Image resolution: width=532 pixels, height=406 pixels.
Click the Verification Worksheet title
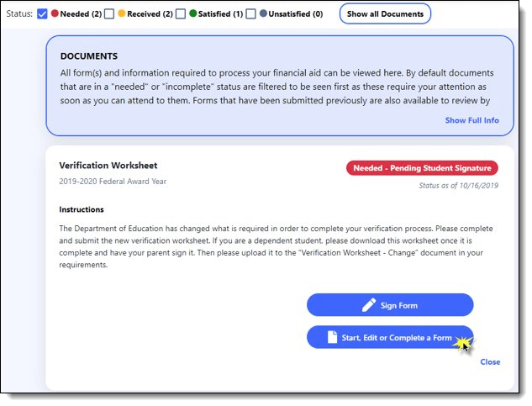pos(108,166)
